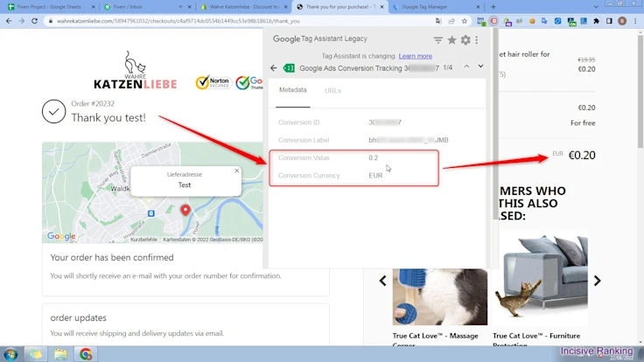Click the browser back arrow
The height and width of the screenshot is (362, 644).
(9, 21)
